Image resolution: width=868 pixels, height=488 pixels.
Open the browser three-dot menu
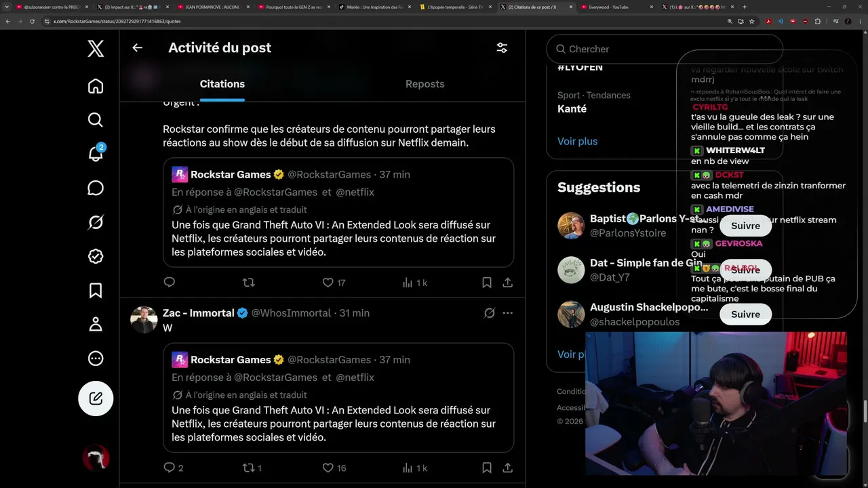pyautogui.click(x=860, y=21)
